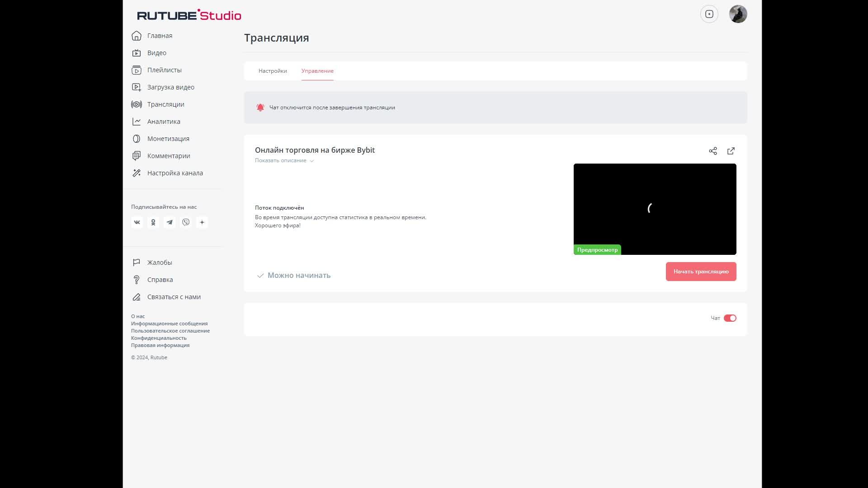Click title Онлайн торговля на бирже Bybit
Screen dimensions: 868x488
[x=315, y=150]
